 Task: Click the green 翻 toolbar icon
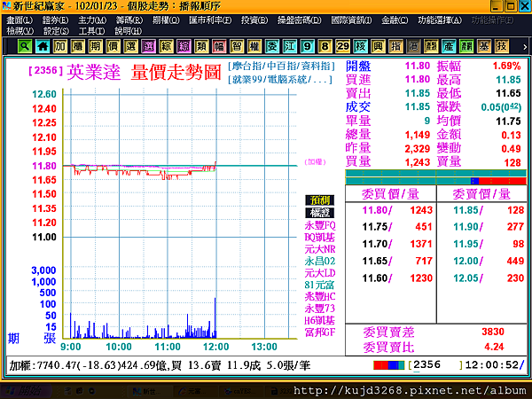[466, 46]
